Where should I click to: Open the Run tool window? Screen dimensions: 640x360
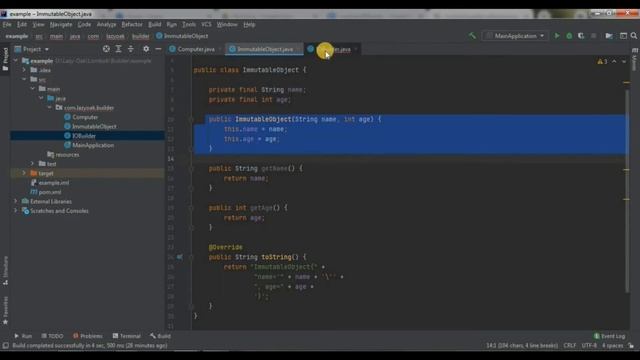click(x=23, y=336)
